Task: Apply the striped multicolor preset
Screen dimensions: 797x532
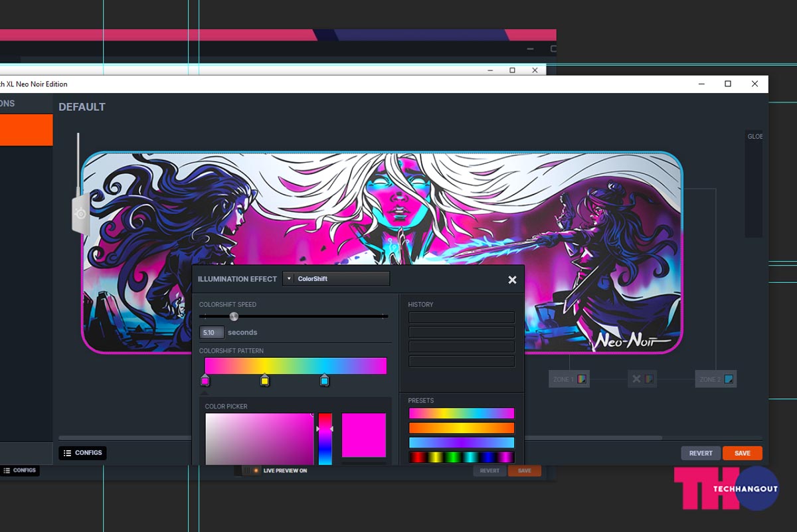Action: 462,457
